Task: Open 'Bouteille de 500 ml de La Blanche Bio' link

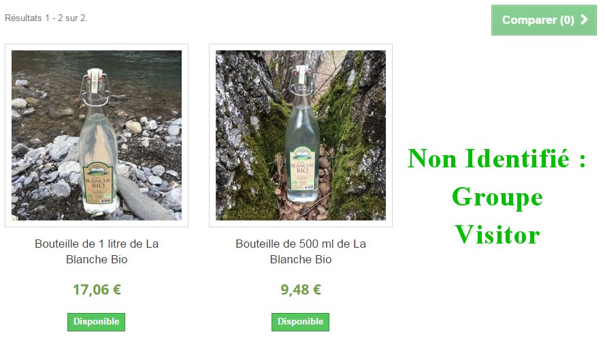Action: pos(301,252)
